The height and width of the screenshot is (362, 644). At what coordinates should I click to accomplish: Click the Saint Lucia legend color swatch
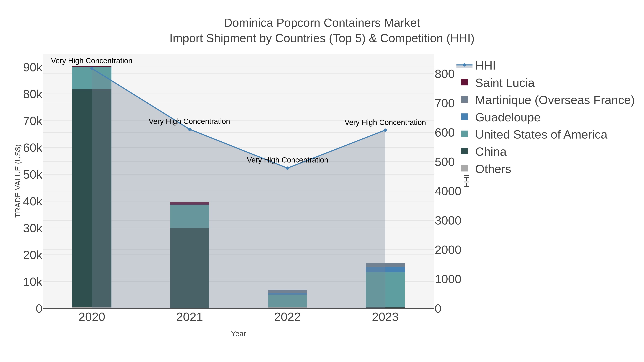tap(464, 82)
